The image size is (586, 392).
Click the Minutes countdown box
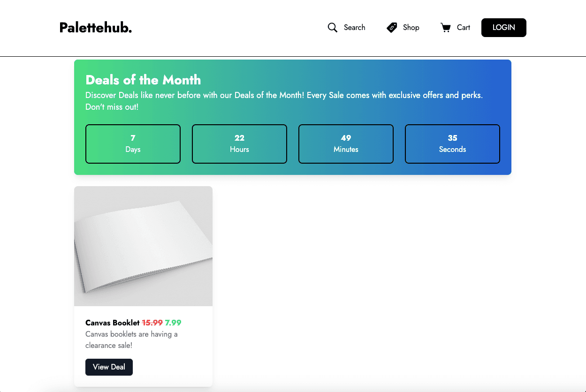click(x=346, y=144)
